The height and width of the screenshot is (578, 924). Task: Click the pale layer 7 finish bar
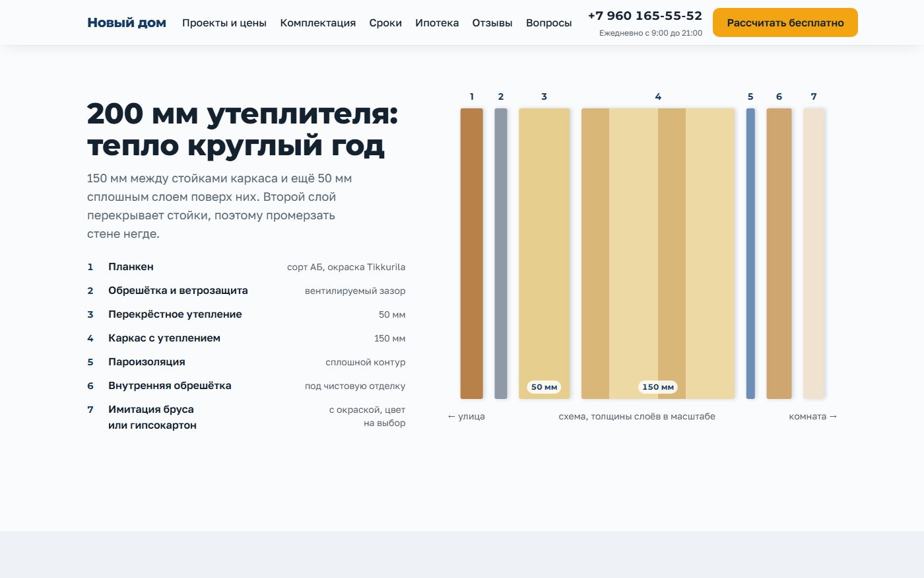click(814, 254)
